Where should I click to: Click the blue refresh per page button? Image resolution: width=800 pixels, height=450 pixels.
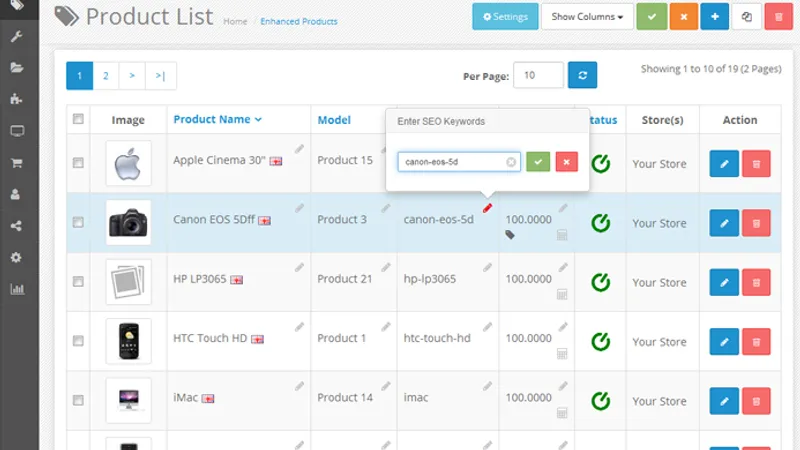tap(582, 75)
